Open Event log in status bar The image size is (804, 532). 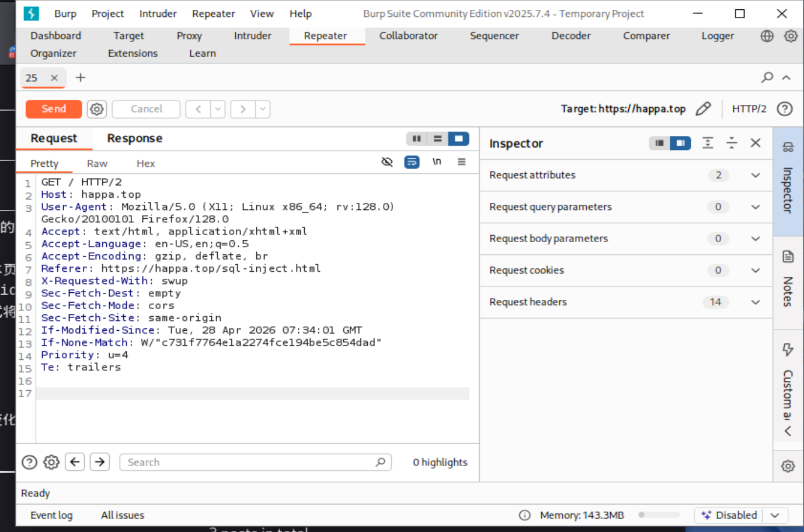pyautogui.click(x=51, y=515)
